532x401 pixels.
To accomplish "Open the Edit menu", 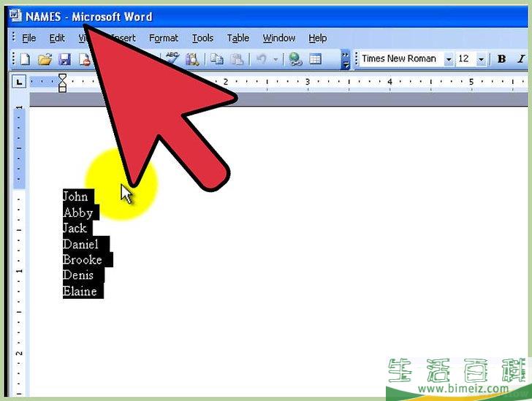I will [x=57, y=38].
